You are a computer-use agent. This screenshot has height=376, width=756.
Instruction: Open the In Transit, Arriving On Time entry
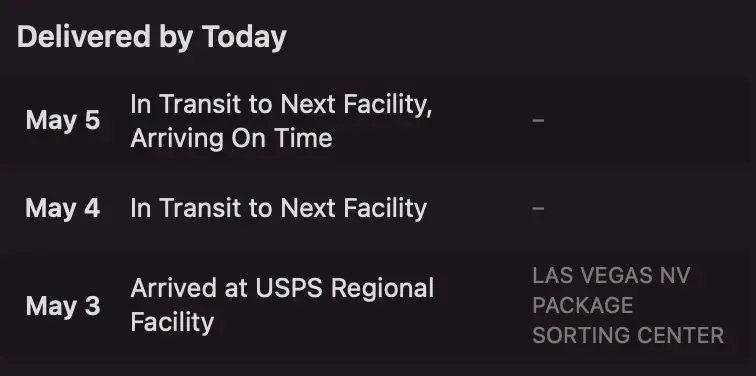point(378,121)
